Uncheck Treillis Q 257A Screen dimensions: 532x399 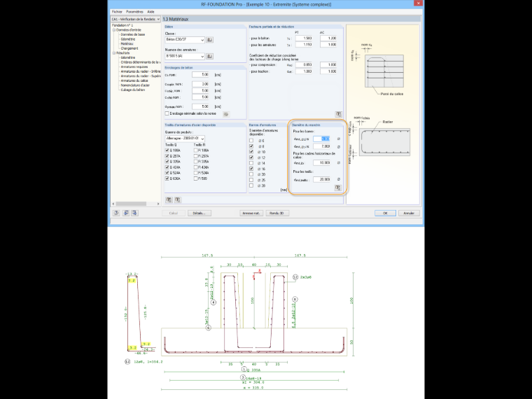(167, 156)
